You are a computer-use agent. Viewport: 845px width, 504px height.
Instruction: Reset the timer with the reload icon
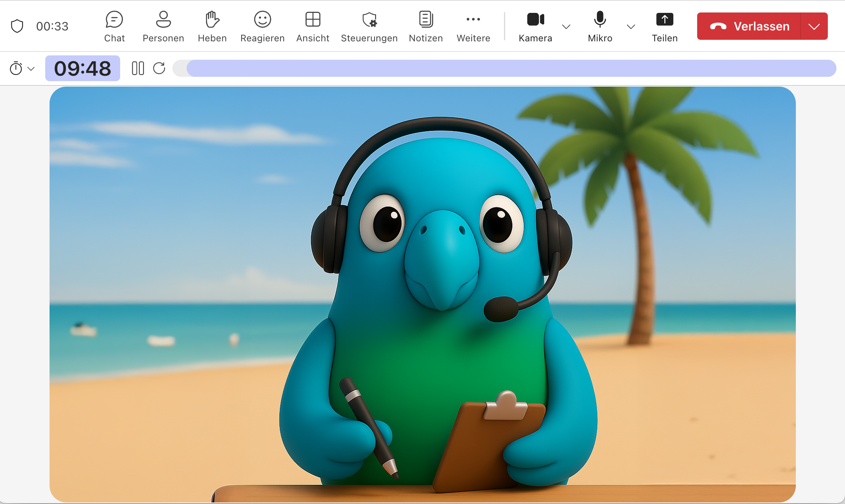159,68
